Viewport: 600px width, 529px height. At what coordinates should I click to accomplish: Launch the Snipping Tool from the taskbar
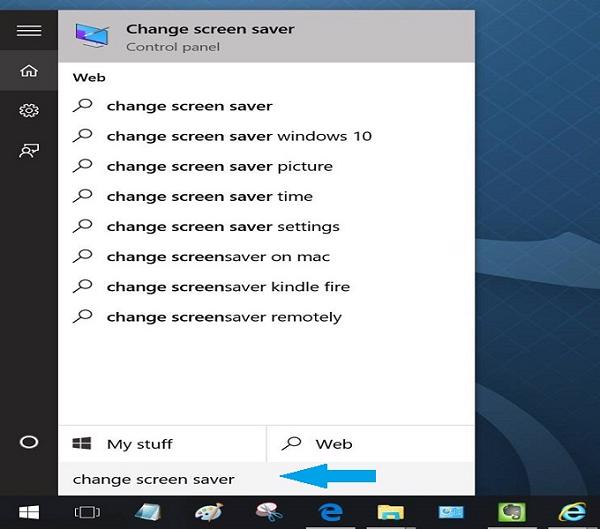point(269,512)
